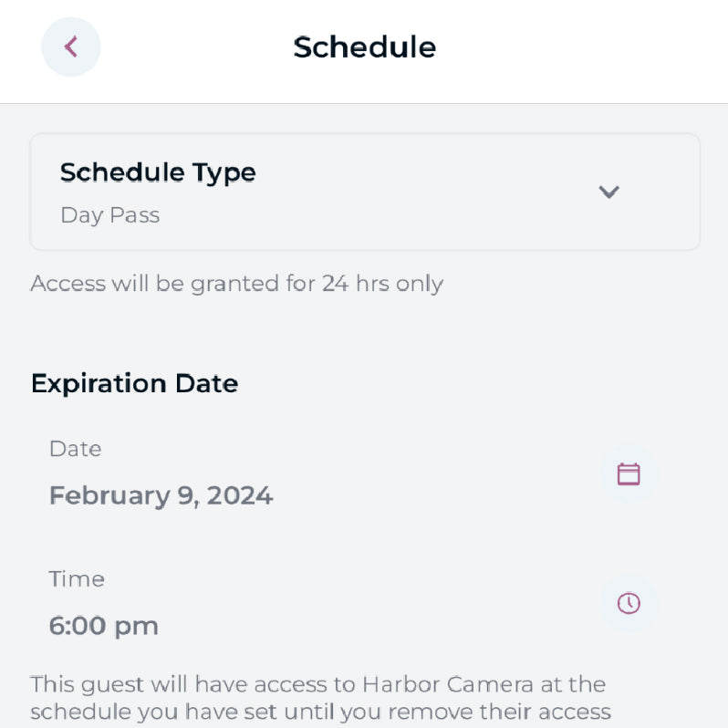The image size is (728, 728).
Task: Edit the February 9, 2024 date value
Action: (x=161, y=495)
